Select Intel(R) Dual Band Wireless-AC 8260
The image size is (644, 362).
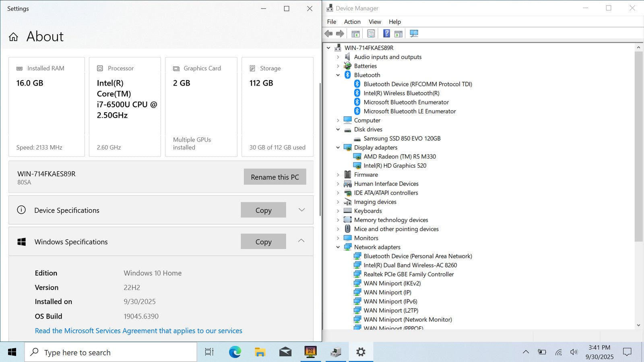[x=410, y=265]
